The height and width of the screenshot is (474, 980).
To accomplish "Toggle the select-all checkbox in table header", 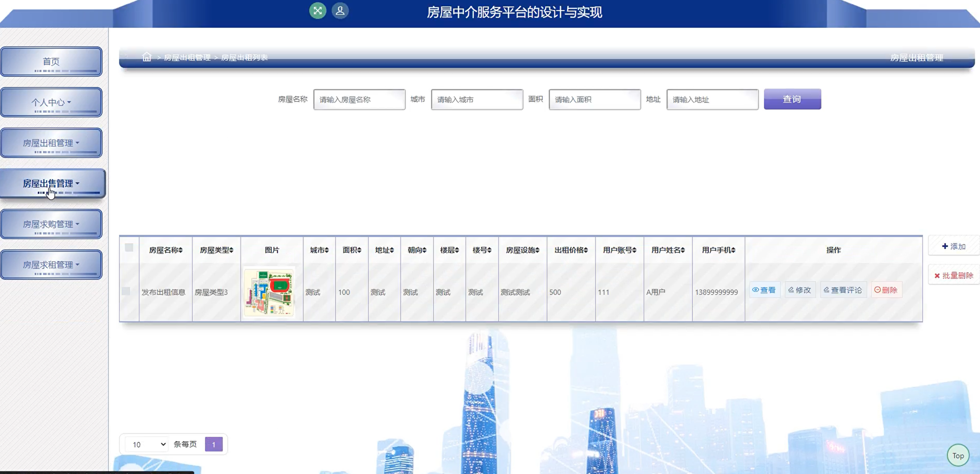I will (129, 248).
